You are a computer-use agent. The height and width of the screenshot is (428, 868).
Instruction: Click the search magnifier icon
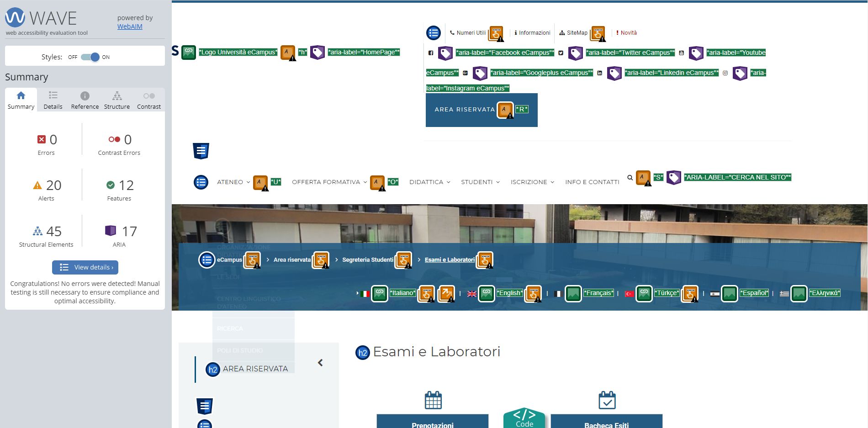(630, 178)
